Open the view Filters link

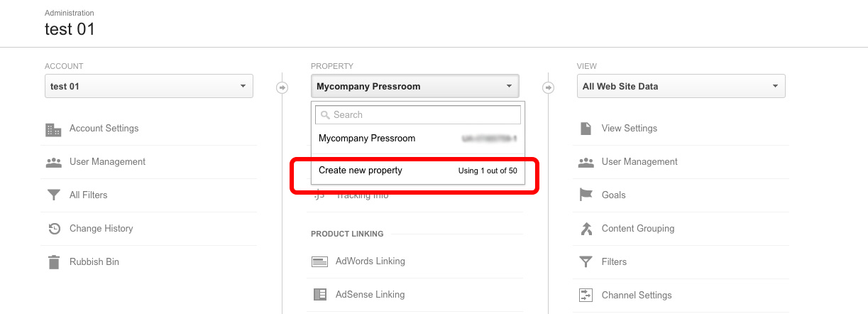point(614,261)
